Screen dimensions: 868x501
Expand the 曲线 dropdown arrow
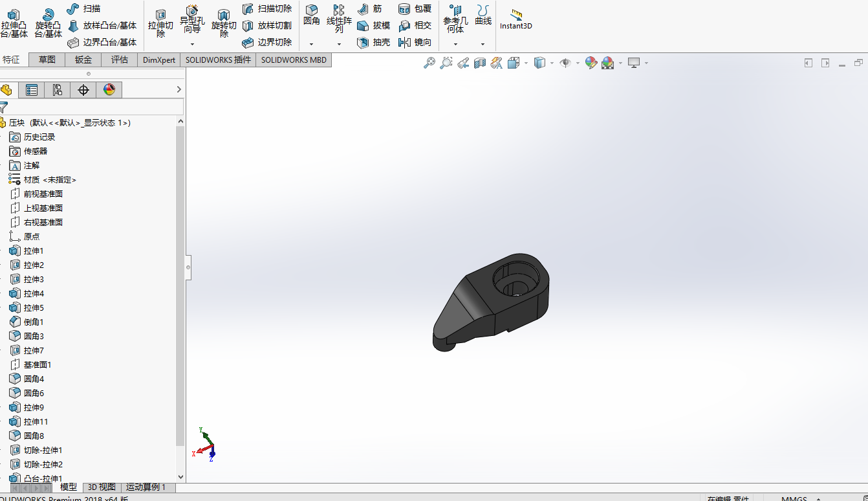pos(483,45)
